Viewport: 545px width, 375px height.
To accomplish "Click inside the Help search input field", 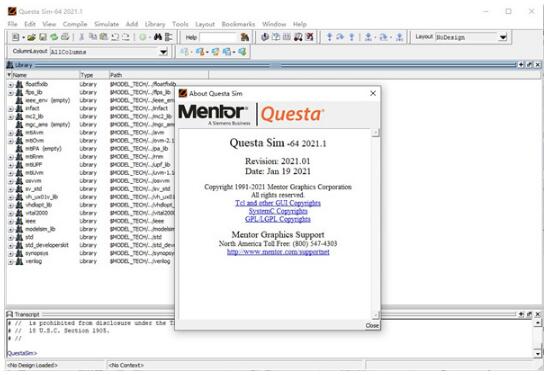I will click(219, 37).
